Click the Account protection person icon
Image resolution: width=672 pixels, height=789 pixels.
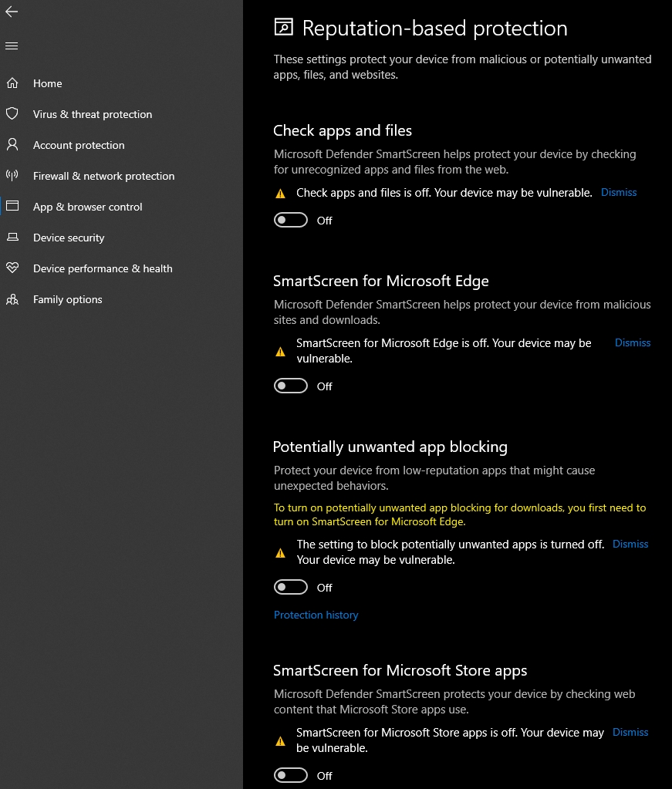(x=12, y=145)
